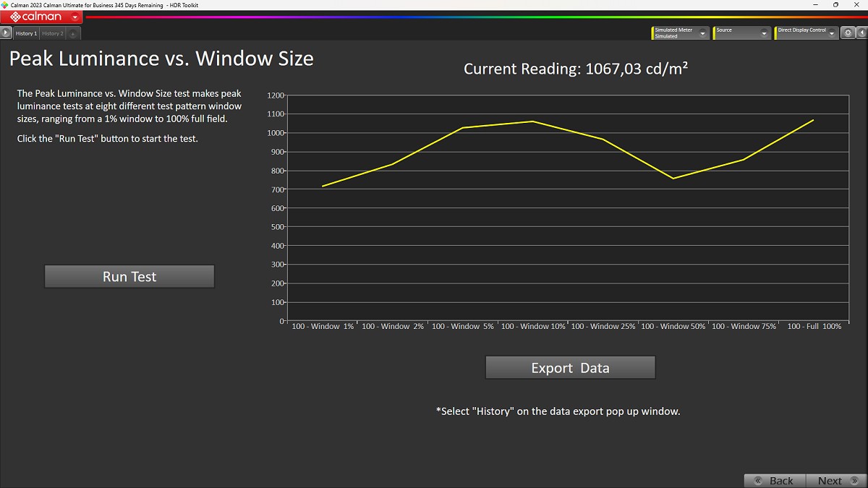868x488 pixels.
Task: Open the Calman main menu logo button
Action: pyautogui.click(x=41, y=17)
